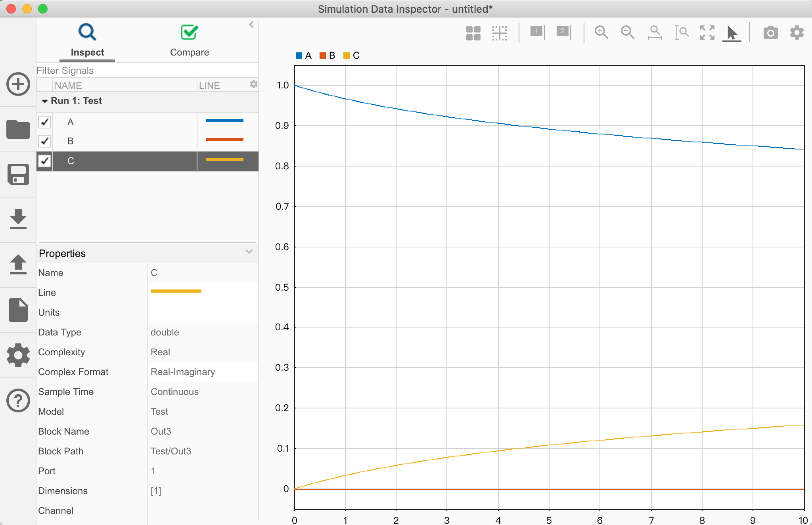Click the fit to view icon
The width and height of the screenshot is (812, 525).
pyautogui.click(x=707, y=33)
